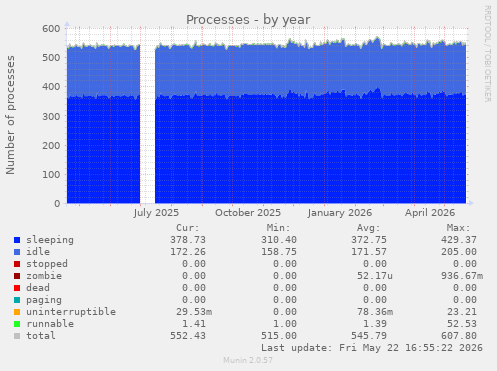Click zombie maximum value 936.67m

(x=462, y=276)
